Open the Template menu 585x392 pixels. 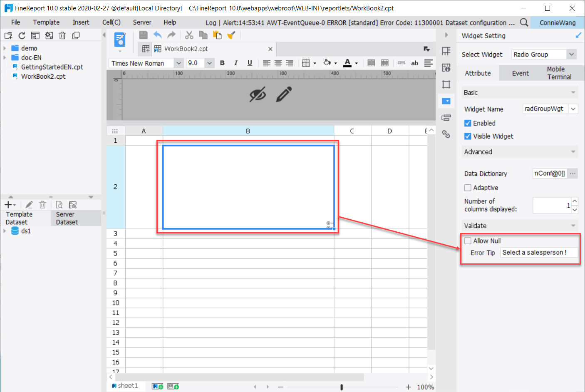tap(46, 22)
